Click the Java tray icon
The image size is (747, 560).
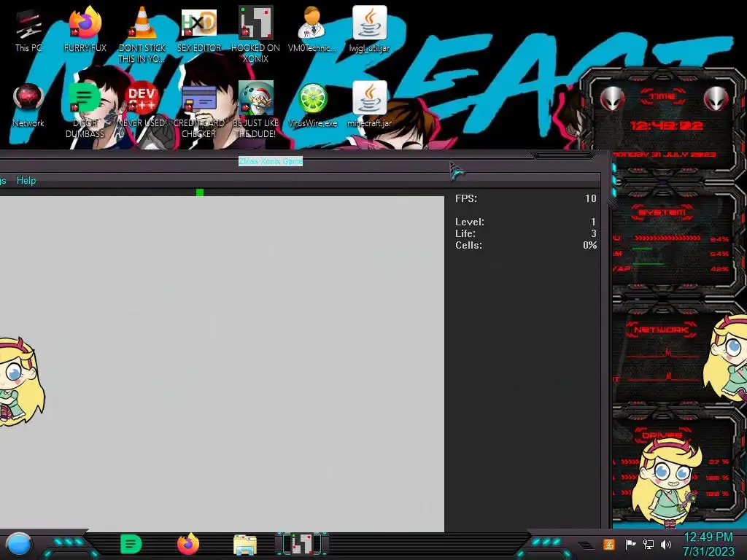coord(609,544)
